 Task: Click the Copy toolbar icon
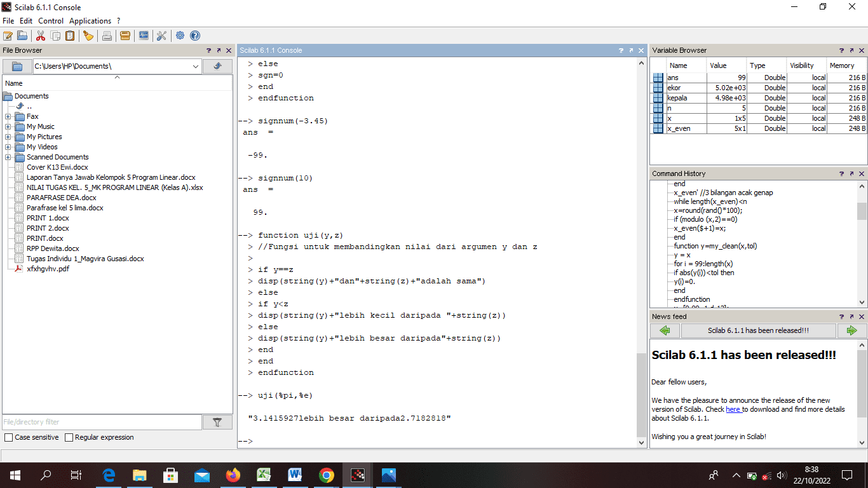click(55, 36)
